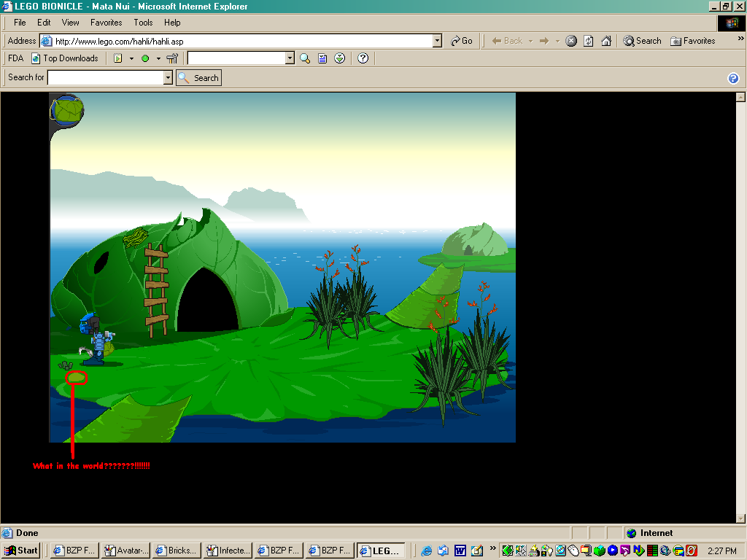Screen dimensions: 747x560
Task: Open the Windows Start button
Action: [x=21, y=551]
